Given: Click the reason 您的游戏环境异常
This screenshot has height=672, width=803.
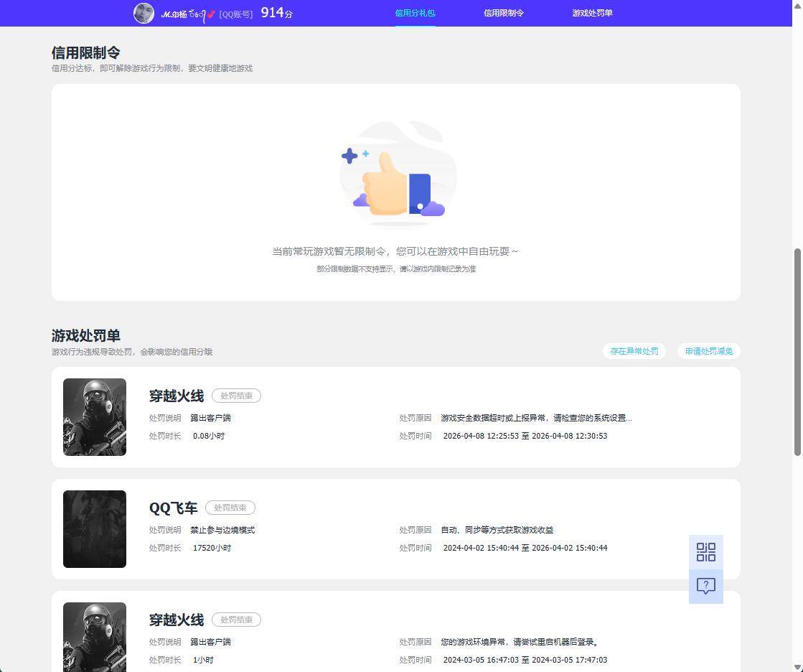Looking at the screenshot, I should pyautogui.click(x=520, y=642).
